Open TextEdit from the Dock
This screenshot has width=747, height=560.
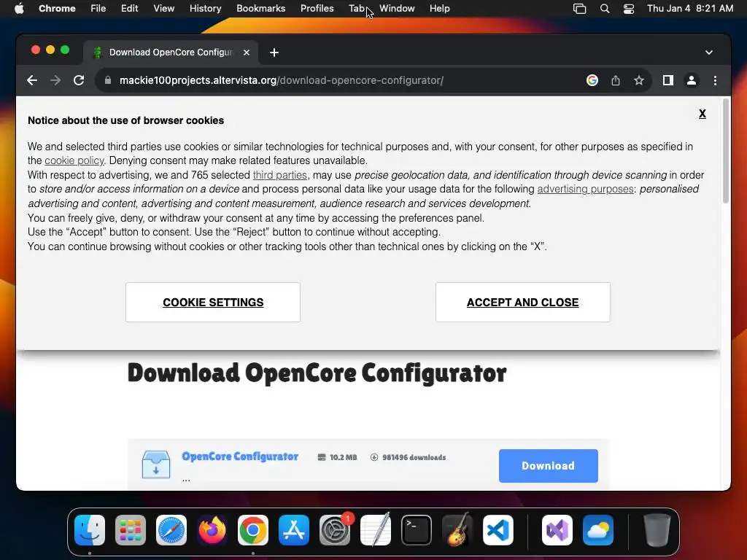click(x=376, y=530)
